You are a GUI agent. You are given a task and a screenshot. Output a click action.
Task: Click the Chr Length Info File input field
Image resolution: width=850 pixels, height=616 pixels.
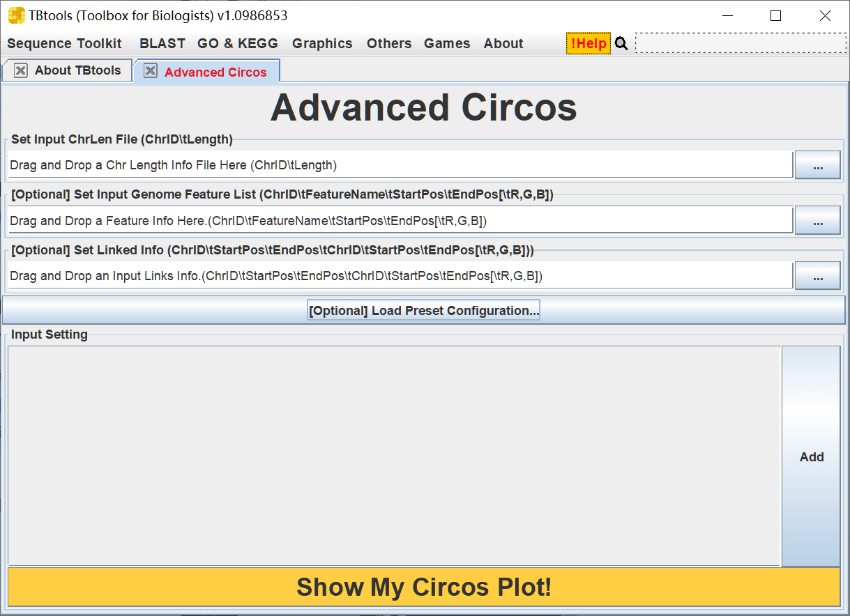coord(400,165)
